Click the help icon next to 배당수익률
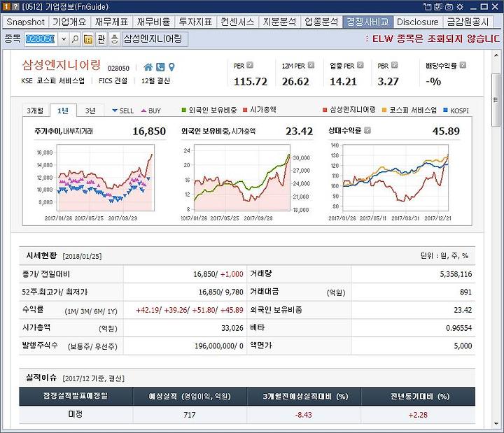Screen dimensions: 504x433 point(463,65)
